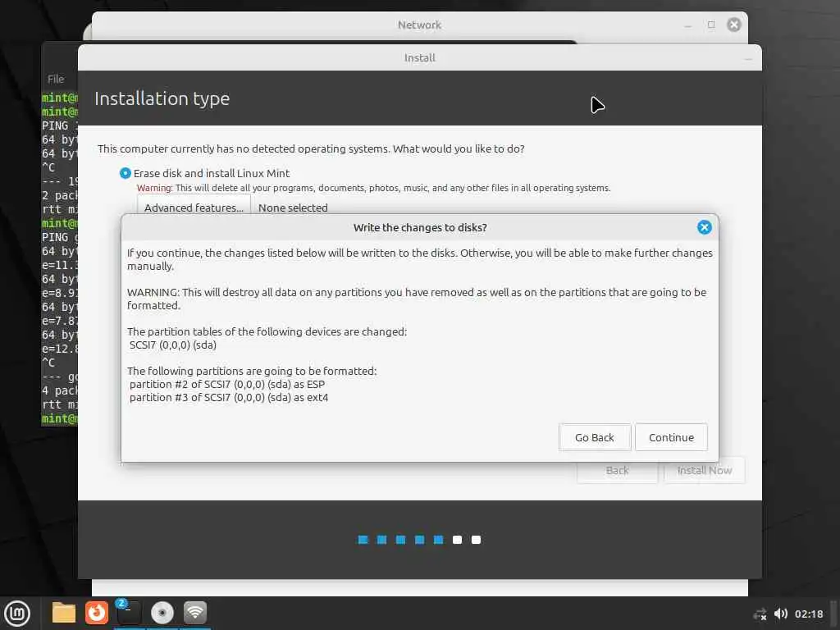
Task: Close the Write the changes to disks dialog
Action: (704, 227)
